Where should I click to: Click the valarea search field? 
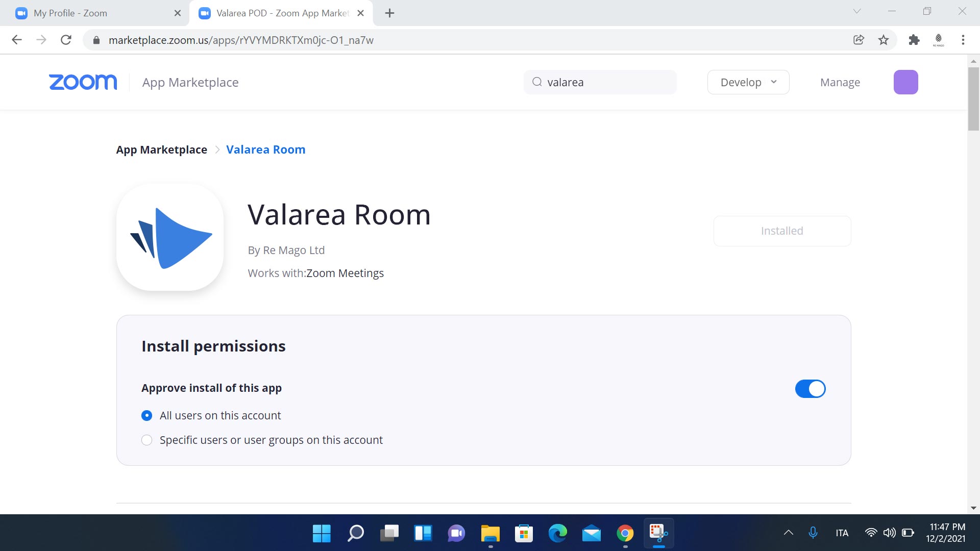(x=600, y=82)
